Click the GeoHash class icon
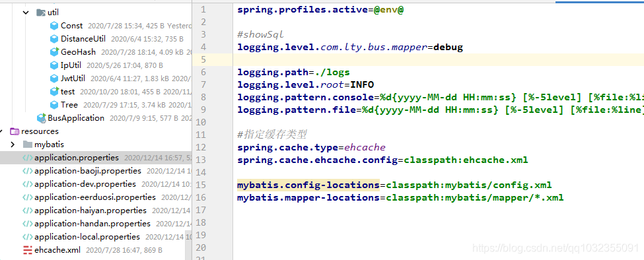Screen dimensions: 644x260 click(x=54, y=51)
